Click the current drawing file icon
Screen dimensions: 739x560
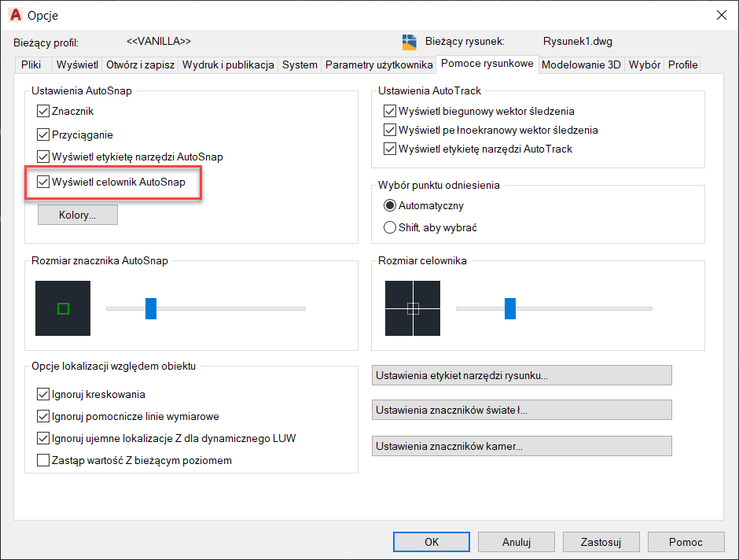pyautogui.click(x=409, y=42)
